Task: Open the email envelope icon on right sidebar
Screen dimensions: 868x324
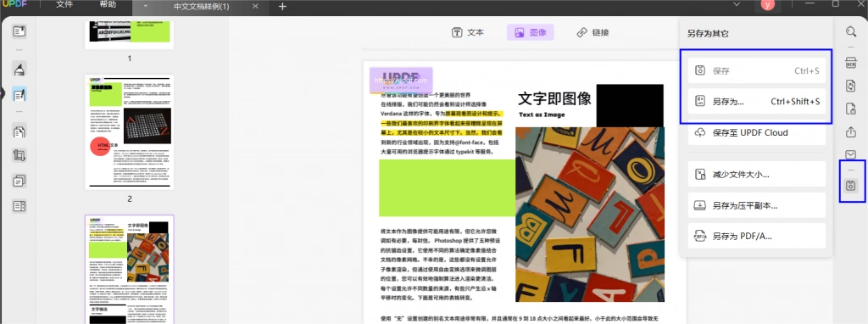Action: (851, 154)
